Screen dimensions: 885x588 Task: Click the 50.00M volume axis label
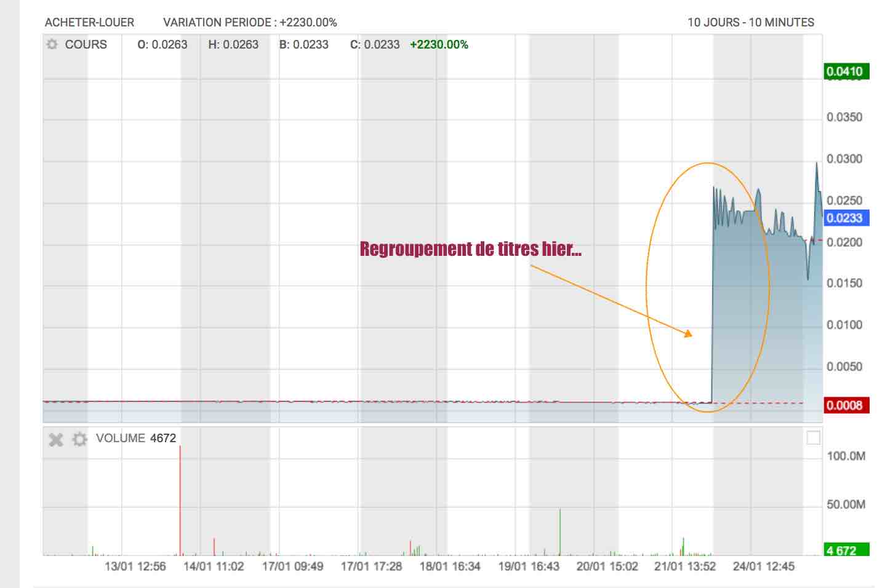click(x=846, y=504)
